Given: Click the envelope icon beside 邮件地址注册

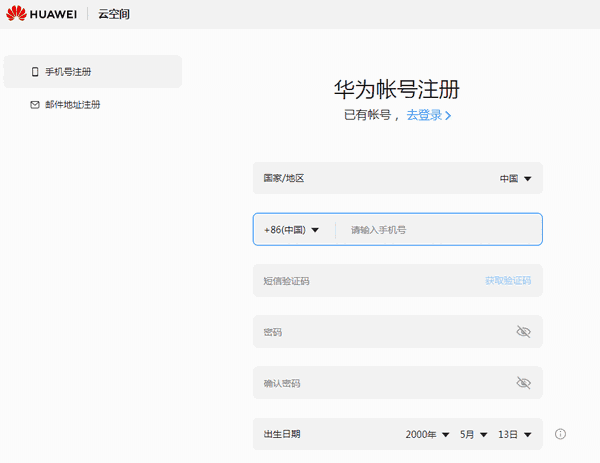Looking at the screenshot, I should (x=35, y=104).
